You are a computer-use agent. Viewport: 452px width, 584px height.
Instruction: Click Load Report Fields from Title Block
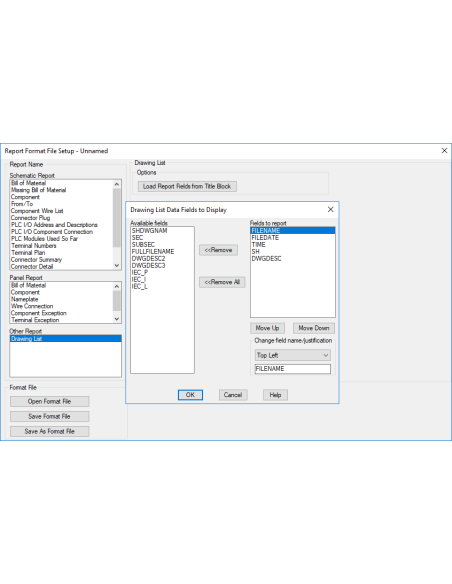pos(187,186)
